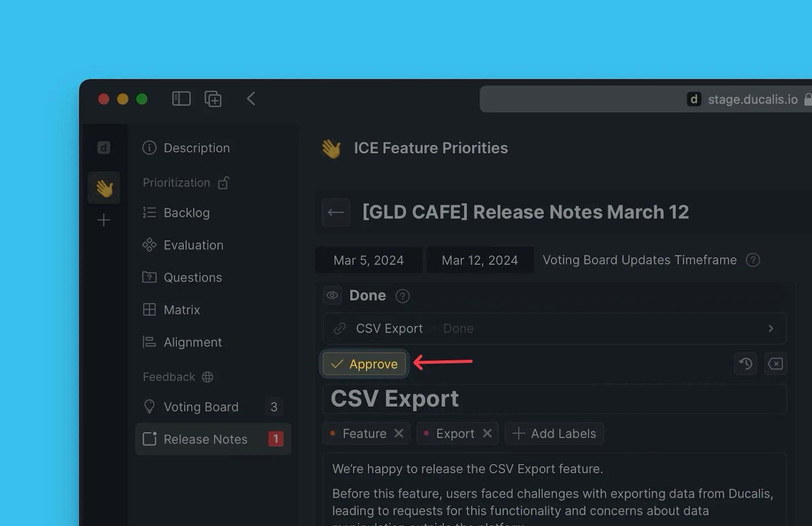Click the plus icon in left rail

(x=104, y=220)
